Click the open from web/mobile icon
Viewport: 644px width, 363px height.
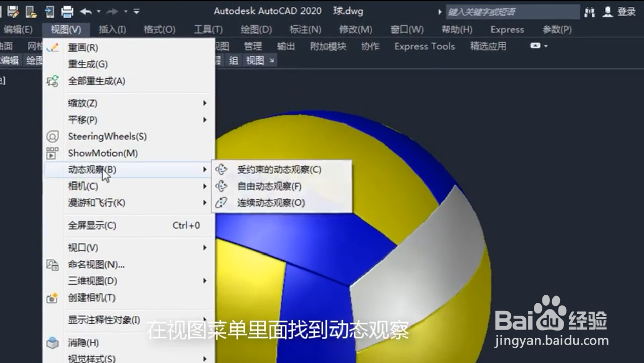tap(31, 11)
